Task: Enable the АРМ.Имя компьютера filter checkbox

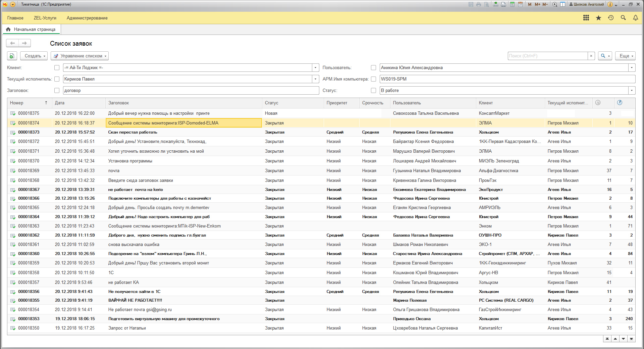Action: coord(373,79)
